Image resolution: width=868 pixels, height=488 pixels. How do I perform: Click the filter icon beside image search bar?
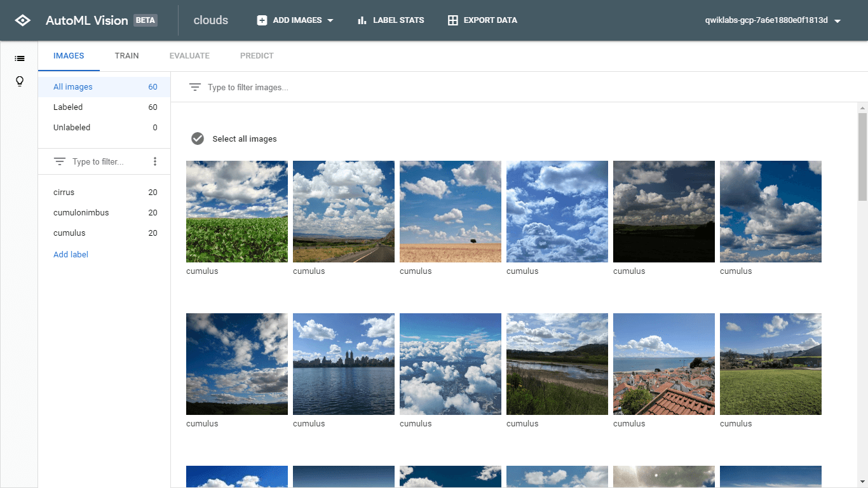tap(194, 87)
